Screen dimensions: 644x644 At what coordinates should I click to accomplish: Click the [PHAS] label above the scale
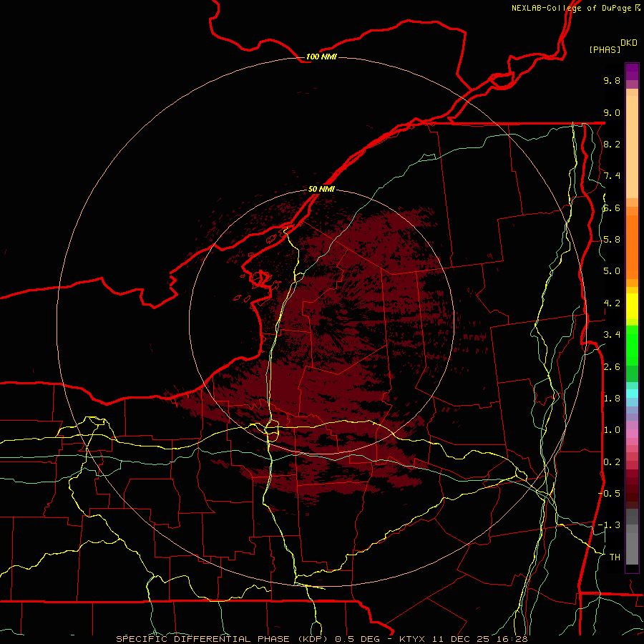605,49
